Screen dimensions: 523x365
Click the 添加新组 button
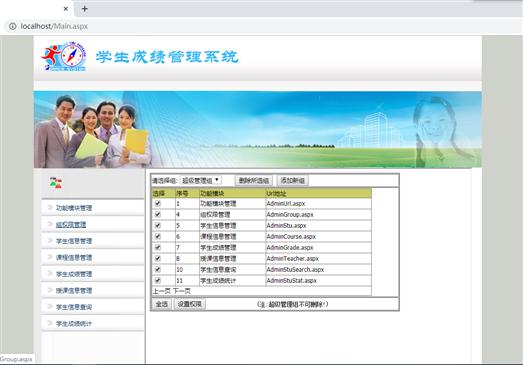(x=293, y=180)
